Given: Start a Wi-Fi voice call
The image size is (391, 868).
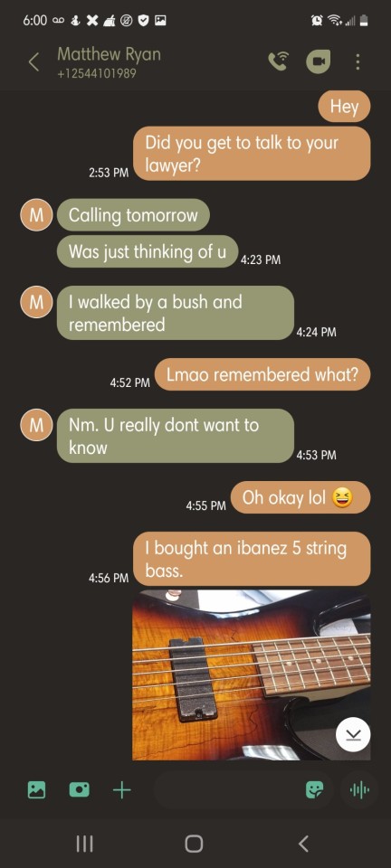Looking at the screenshot, I should 279,62.
